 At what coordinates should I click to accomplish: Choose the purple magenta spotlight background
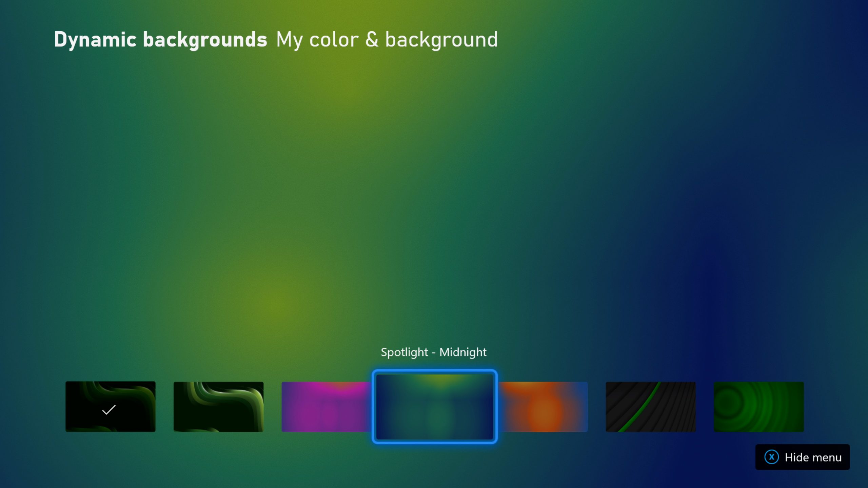tap(325, 407)
